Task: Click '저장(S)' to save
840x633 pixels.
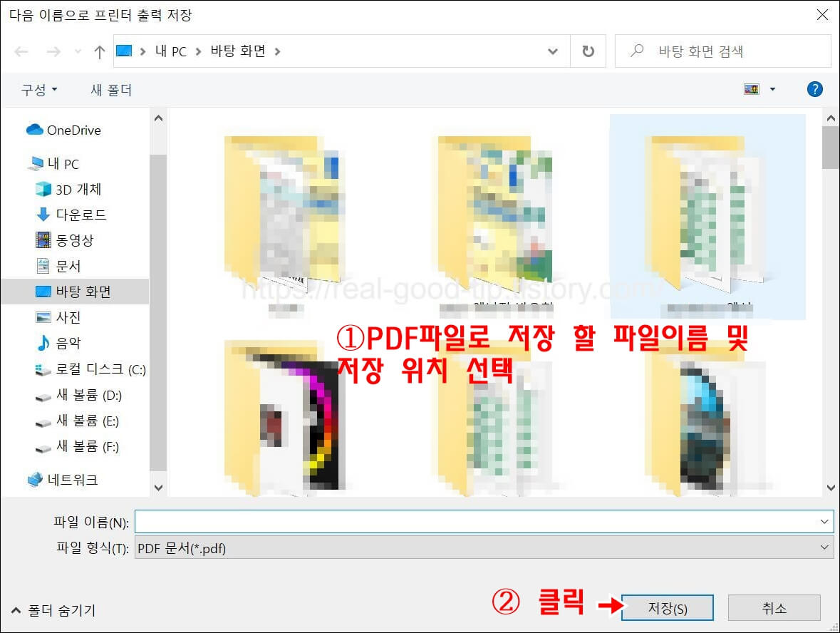Action: pos(668,608)
